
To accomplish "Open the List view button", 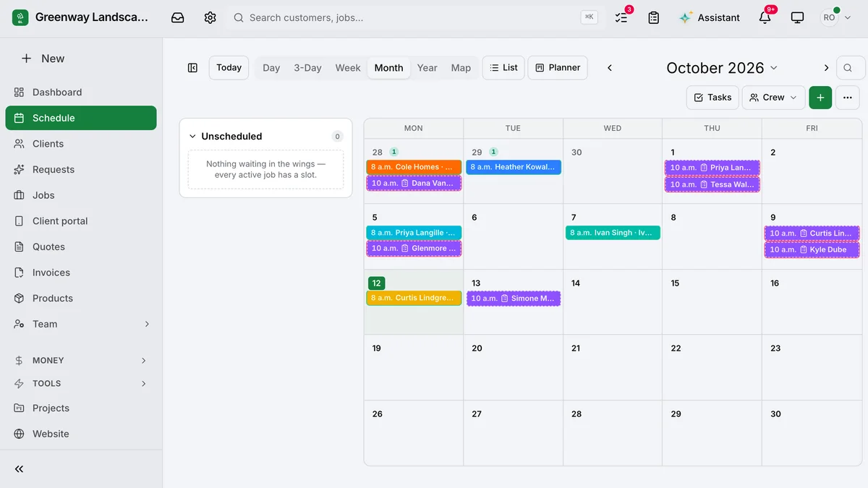I will (x=503, y=68).
